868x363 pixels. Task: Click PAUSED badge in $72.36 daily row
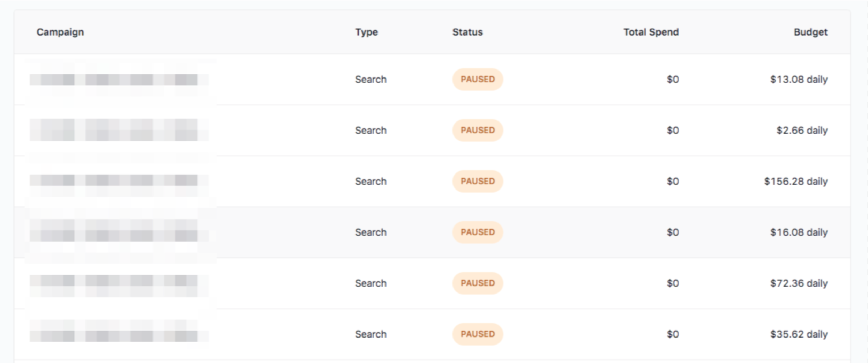(478, 283)
